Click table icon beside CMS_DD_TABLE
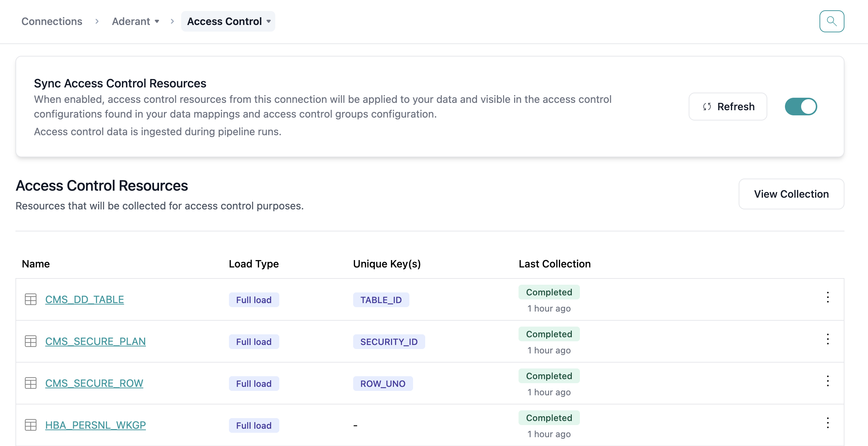 [31, 299]
